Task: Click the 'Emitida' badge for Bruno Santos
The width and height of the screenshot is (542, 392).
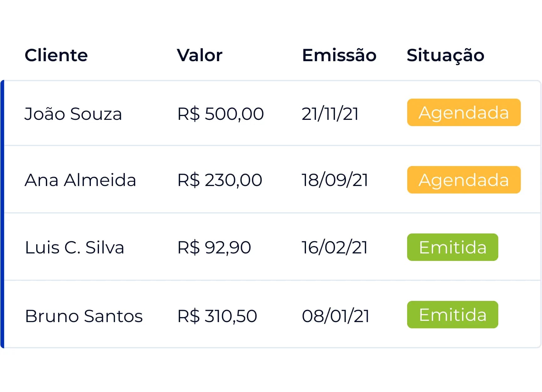Action: coord(452,315)
